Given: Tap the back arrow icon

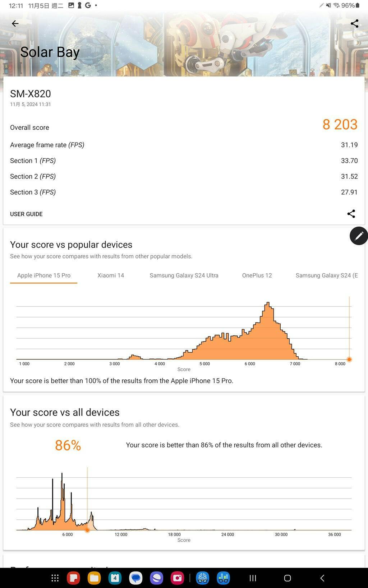Looking at the screenshot, I should pos(15,23).
